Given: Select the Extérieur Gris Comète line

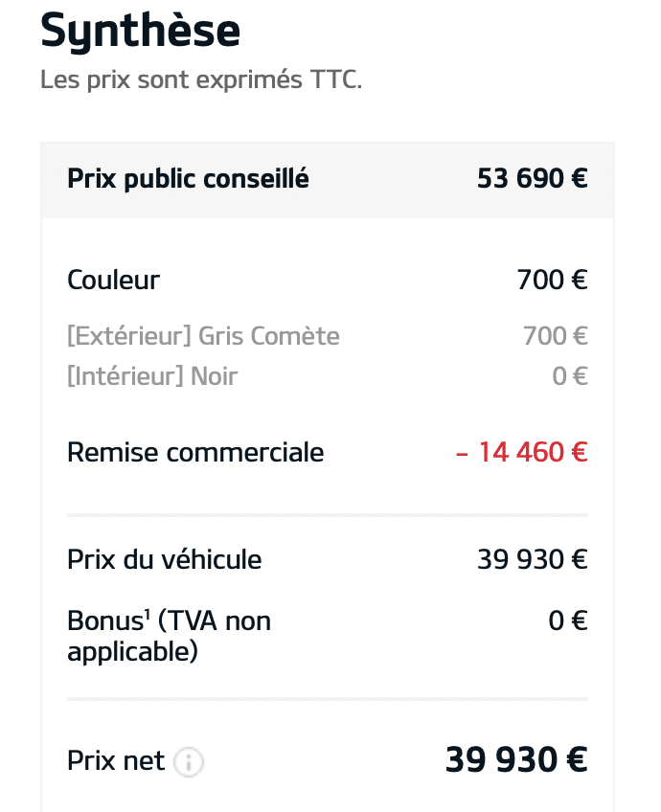Looking at the screenshot, I should [203, 336].
